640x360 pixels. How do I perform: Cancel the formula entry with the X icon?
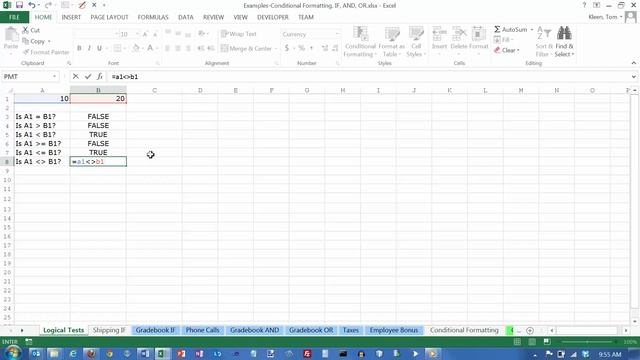(x=76, y=76)
